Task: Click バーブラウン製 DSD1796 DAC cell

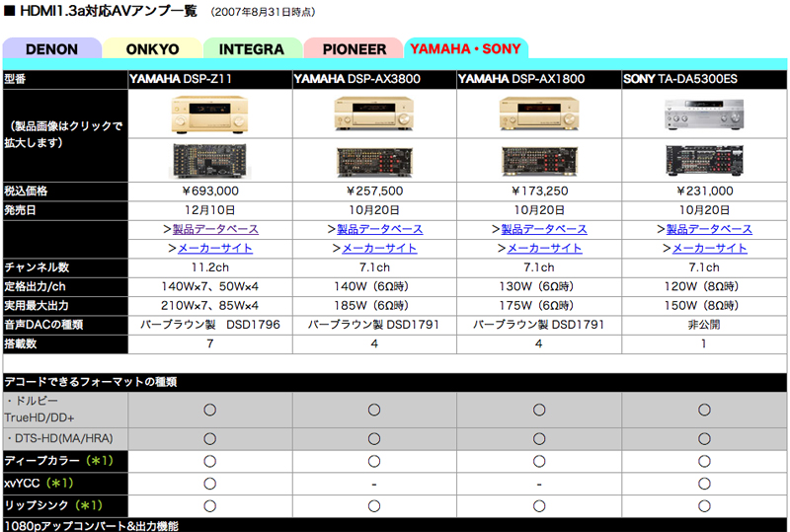Action: point(209,325)
